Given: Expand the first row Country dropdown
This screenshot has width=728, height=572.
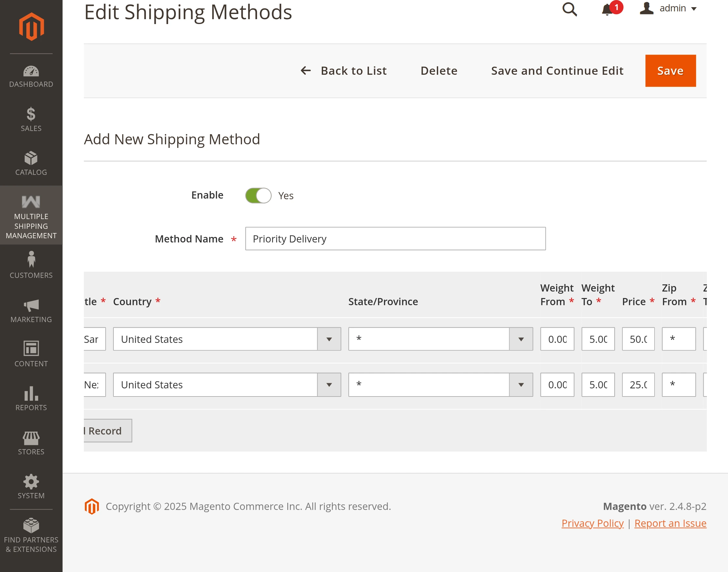Looking at the screenshot, I should coord(227,339).
